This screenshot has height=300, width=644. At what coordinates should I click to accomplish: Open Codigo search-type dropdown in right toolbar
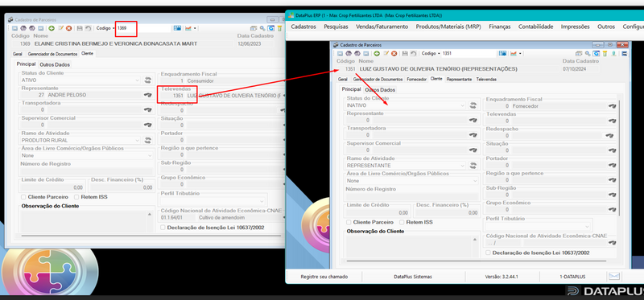tap(439, 53)
